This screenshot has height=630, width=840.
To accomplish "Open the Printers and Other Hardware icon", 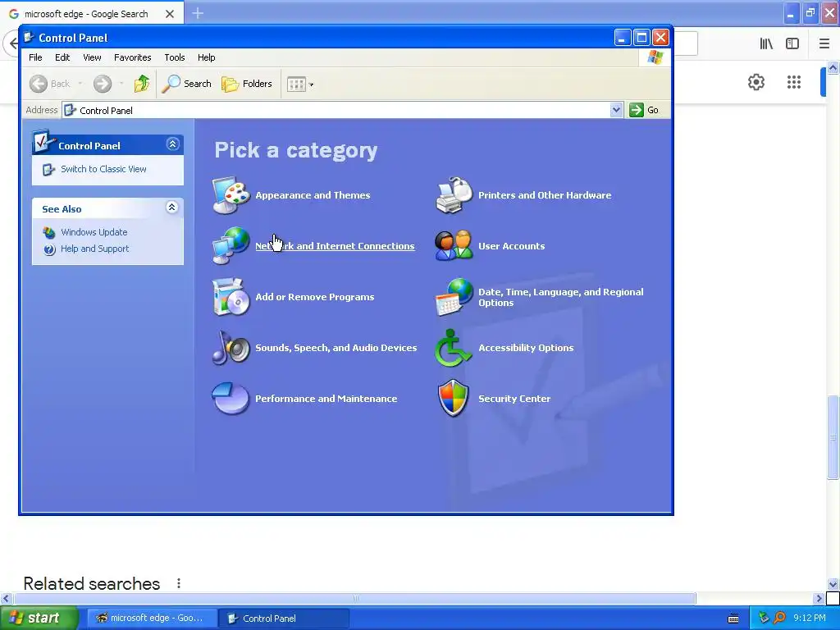I will 454,195.
